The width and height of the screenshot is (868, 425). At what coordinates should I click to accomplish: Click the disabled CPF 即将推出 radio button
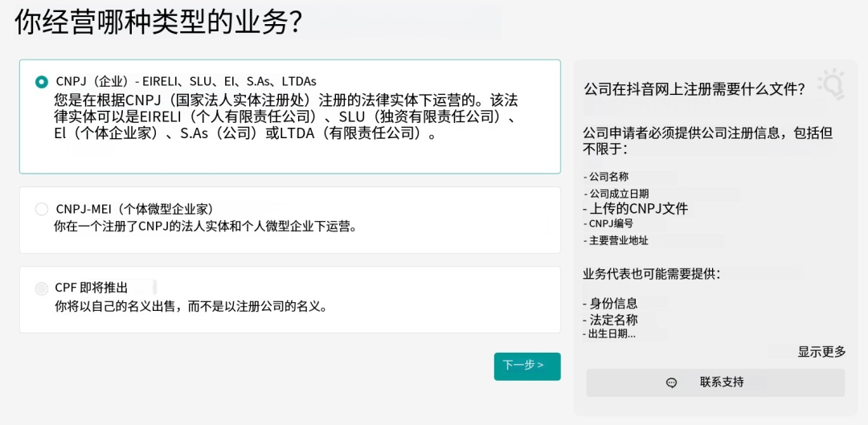42,288
